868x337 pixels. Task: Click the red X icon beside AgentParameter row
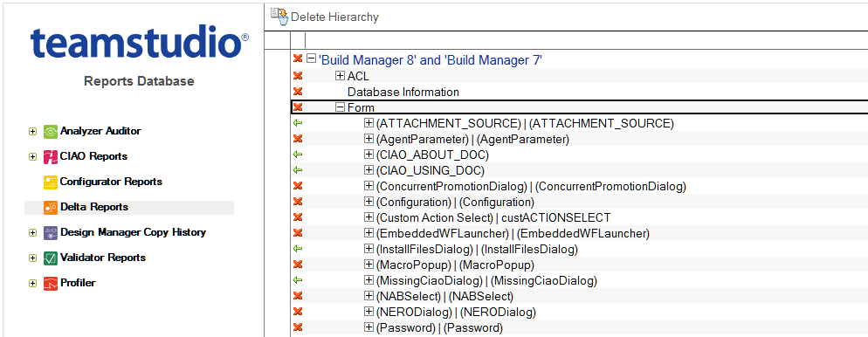[x=298, y=138]
